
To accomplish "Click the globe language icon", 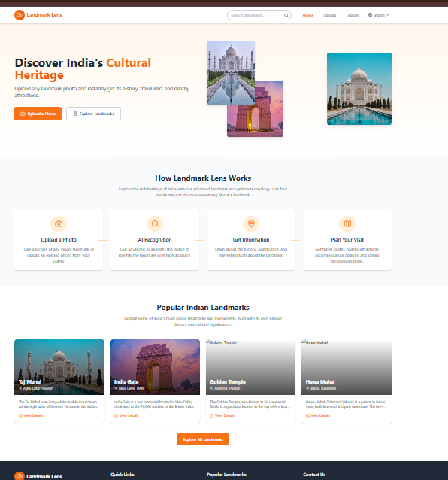I will pos(370,15).
